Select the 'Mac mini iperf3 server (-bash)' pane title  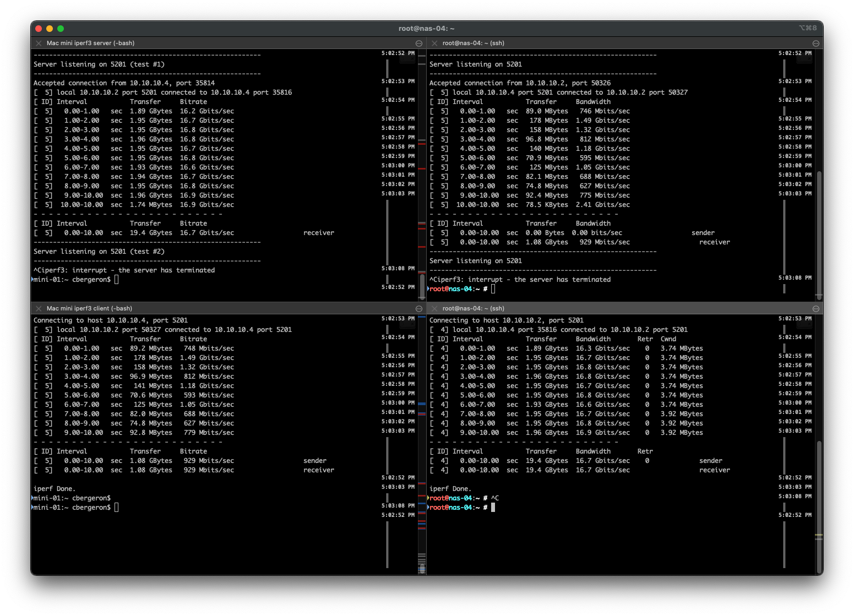(x=90, y=43)
